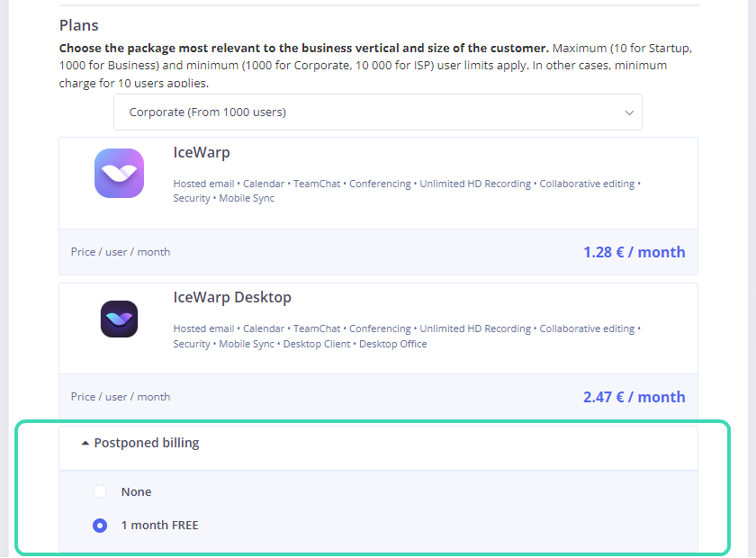Click the Postponed billing label

[x=147, y=443]
